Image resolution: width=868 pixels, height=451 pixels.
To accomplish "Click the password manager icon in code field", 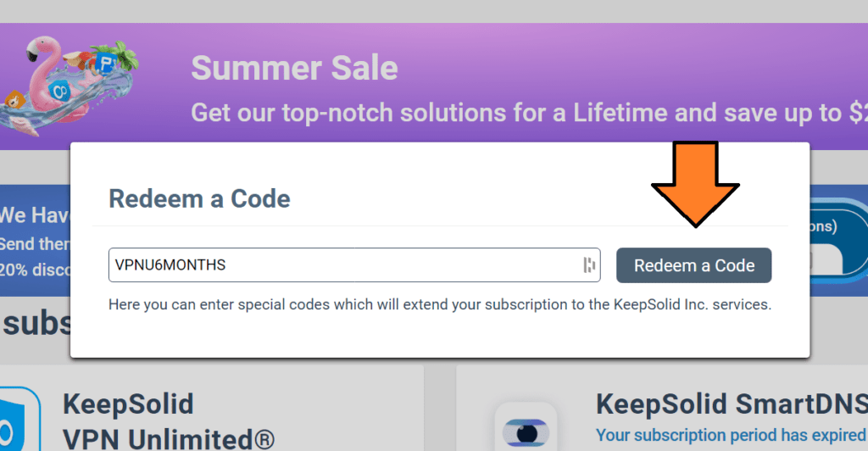I will coord(589,265).
